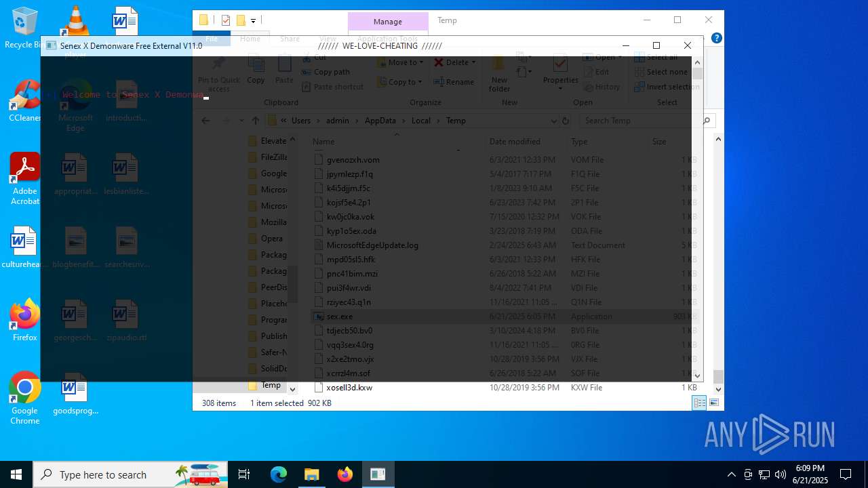Image resolution: width=868 pixels, height=488 pixels.
Task: Open the Windows Start menu
Action: pyautogui.click(x=16, y=474)
